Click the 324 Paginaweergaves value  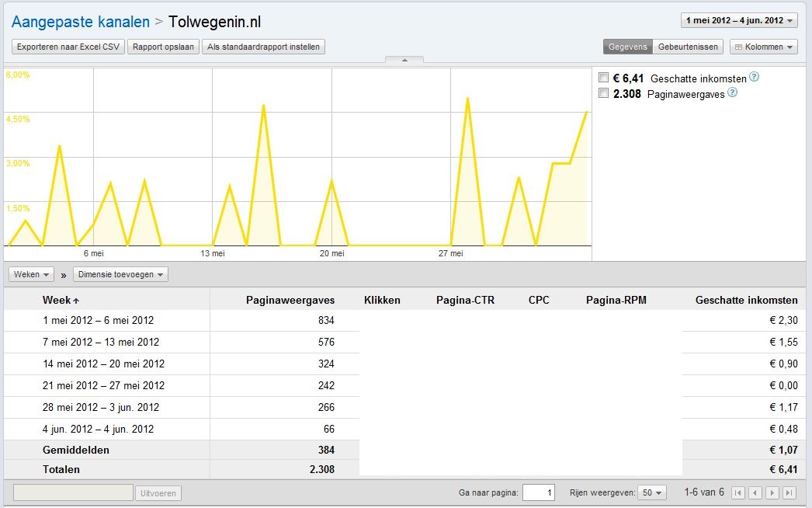[x=326, y=364]
